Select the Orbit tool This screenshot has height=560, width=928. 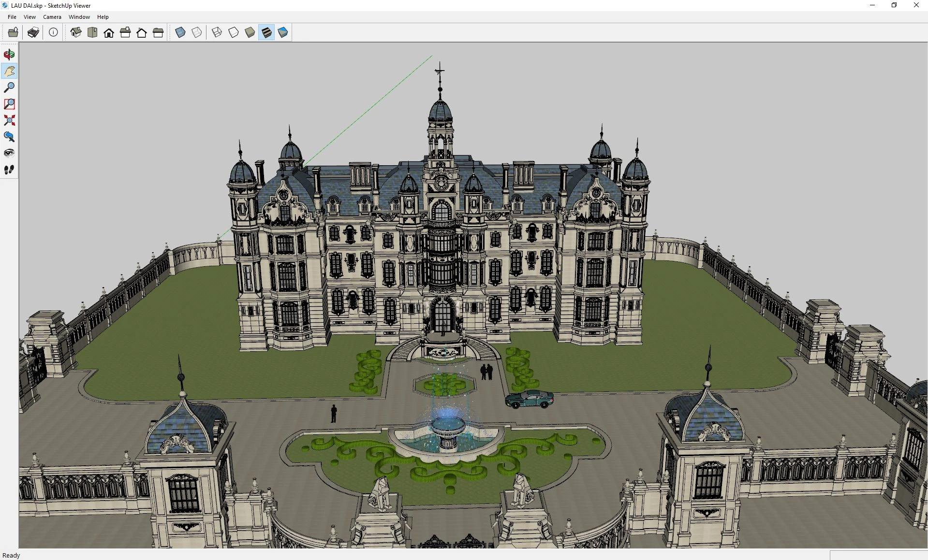[9, 54]
